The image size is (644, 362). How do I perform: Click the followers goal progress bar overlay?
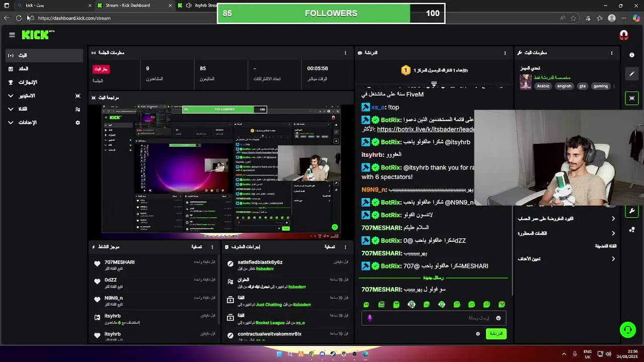[x=331, y=14]
